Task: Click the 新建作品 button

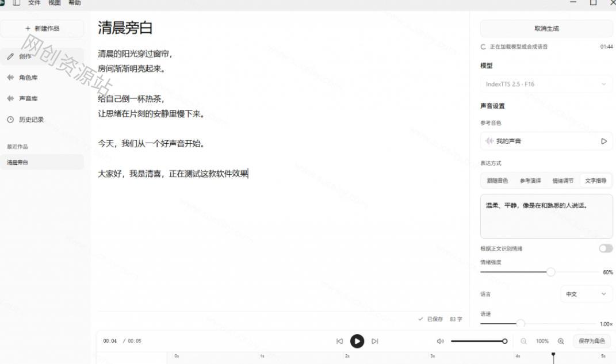Action: (42, 29)
